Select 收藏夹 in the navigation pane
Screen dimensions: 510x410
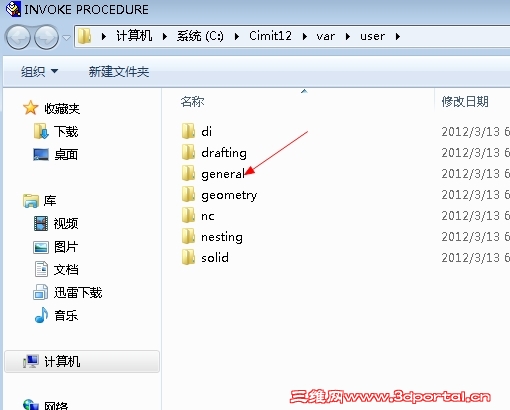(x=62, y=109)
